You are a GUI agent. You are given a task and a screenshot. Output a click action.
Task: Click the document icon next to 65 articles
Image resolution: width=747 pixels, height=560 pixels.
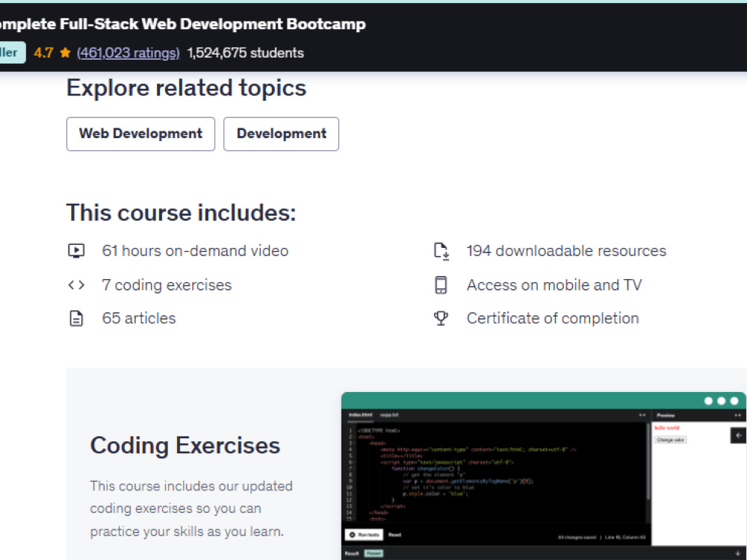76,318
